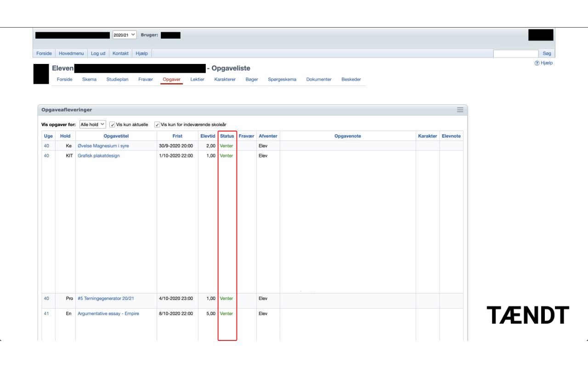This screenshot has width=588, height=368.
Task: Sort by the Fravær column header
Action: tap(246, 136)
